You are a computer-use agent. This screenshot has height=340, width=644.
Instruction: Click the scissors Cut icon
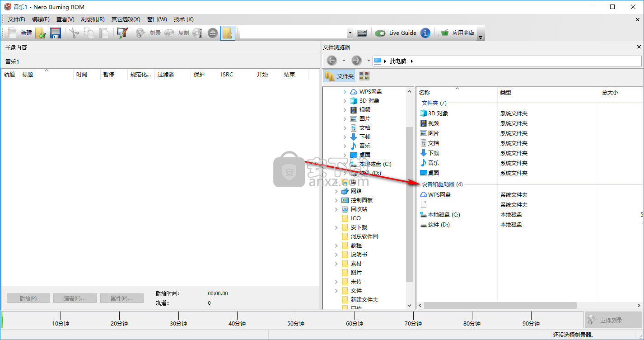click(x=74, y=33)
